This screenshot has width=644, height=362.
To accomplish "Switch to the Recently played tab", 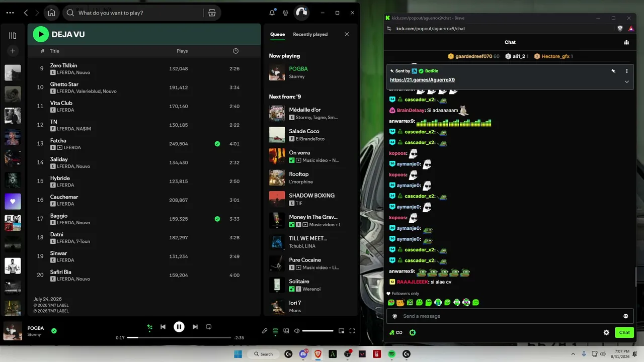I will tap(310, 34).
